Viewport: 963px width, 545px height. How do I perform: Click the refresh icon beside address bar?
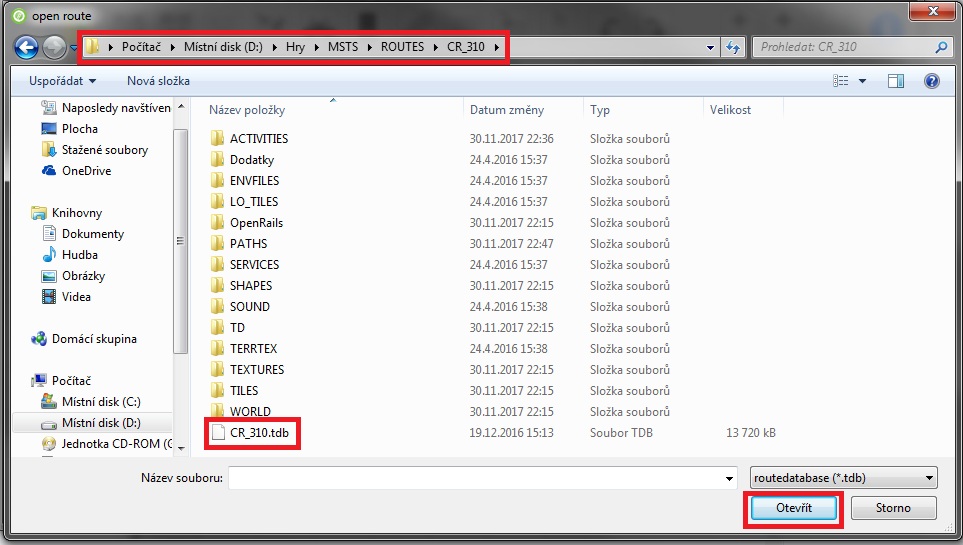(734, 47)
